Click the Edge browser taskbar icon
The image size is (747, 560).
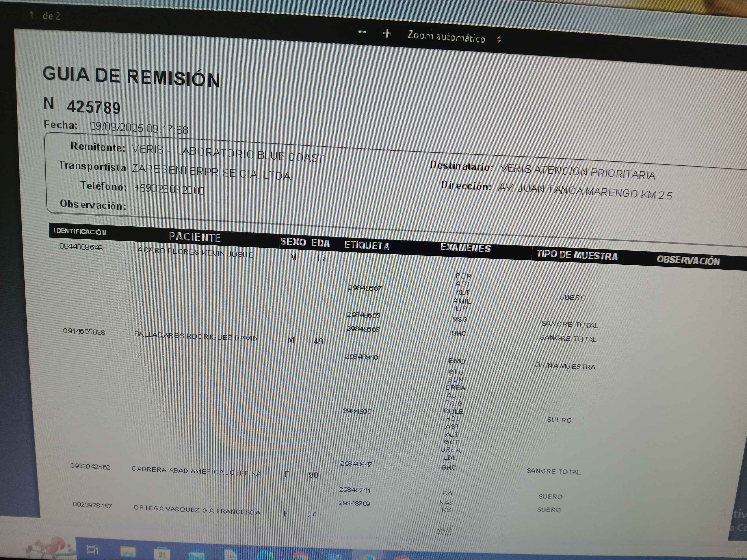click(265, 556)
